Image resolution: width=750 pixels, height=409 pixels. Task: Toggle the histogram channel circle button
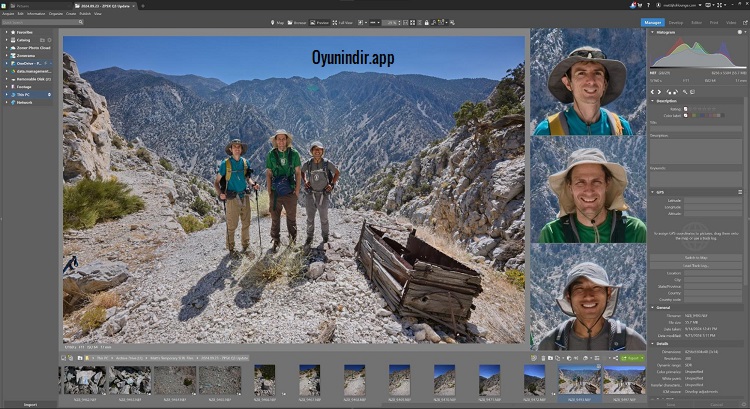[739, 32]
